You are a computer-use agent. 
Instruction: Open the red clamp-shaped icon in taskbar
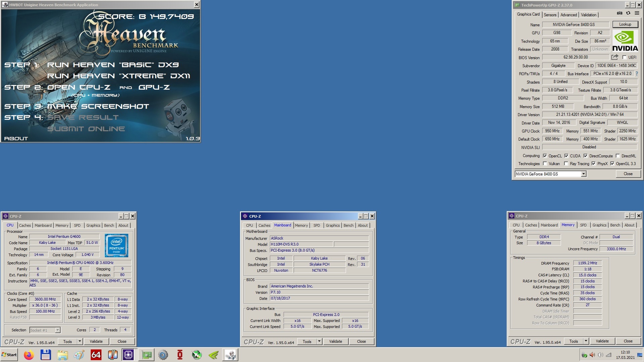[180, 355]
